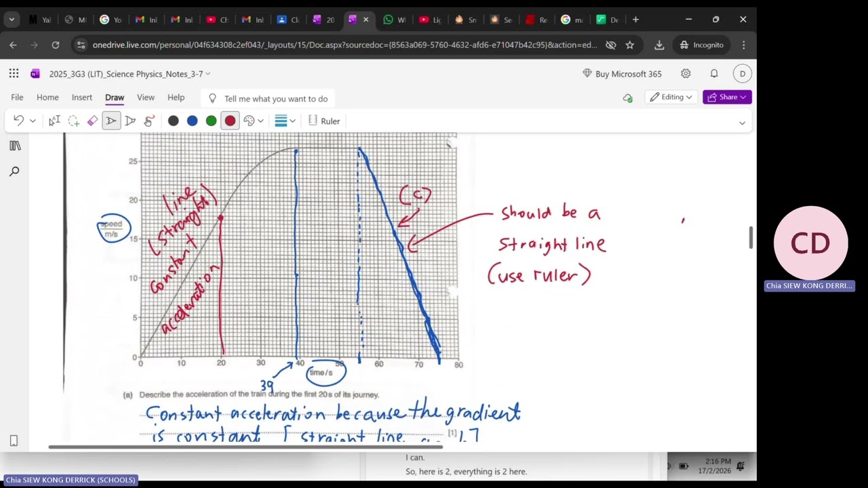Image resolution: width=868 pixels, height=488 pixels.
Task: Toggle the Ruler tool
Action: 324,121
